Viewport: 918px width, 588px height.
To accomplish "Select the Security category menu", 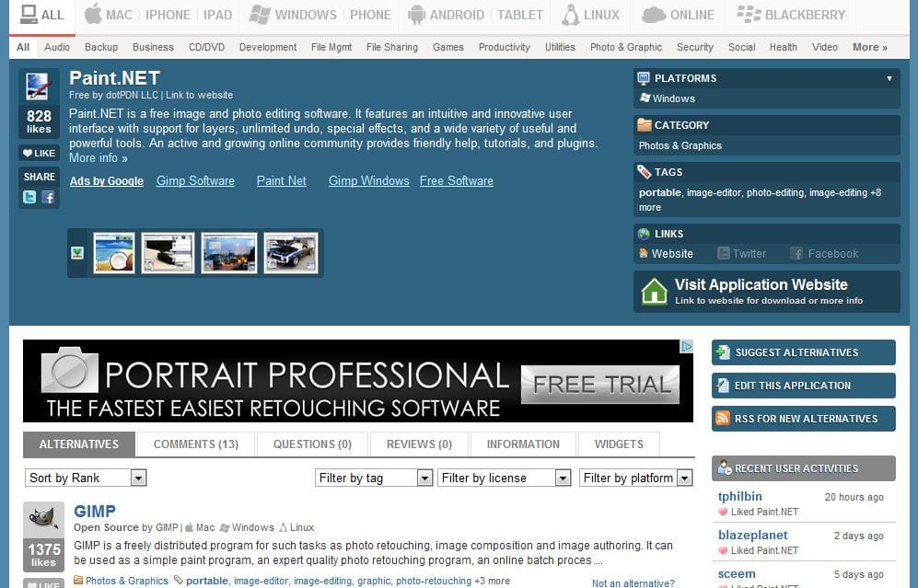I will (695, 47).
